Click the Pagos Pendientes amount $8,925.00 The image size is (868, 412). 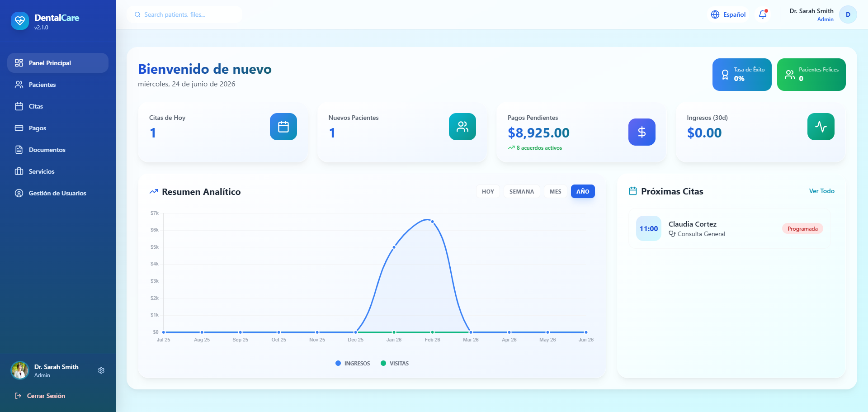click(538, 133)
